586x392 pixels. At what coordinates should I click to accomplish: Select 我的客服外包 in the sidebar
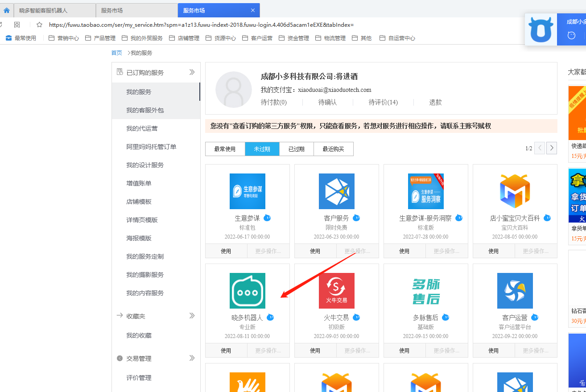coord(156,110)
